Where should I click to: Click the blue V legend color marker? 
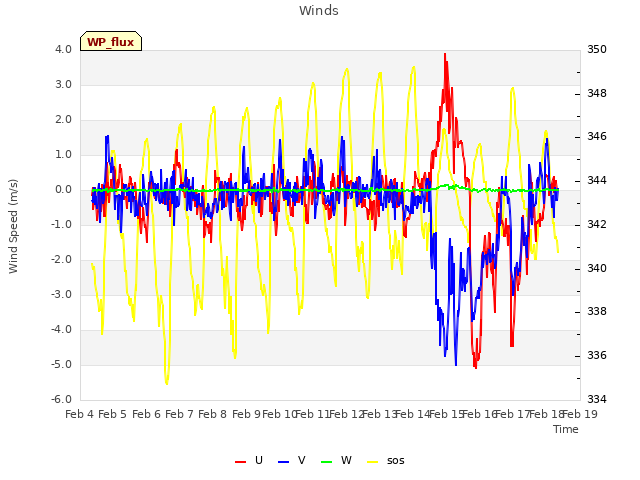[283, 462]
